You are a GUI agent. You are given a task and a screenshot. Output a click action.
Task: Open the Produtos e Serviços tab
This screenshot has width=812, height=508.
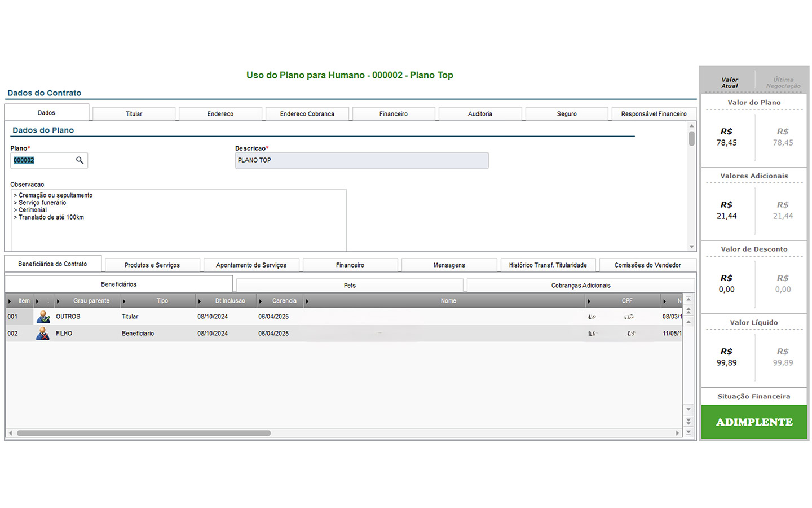[152, 265]
